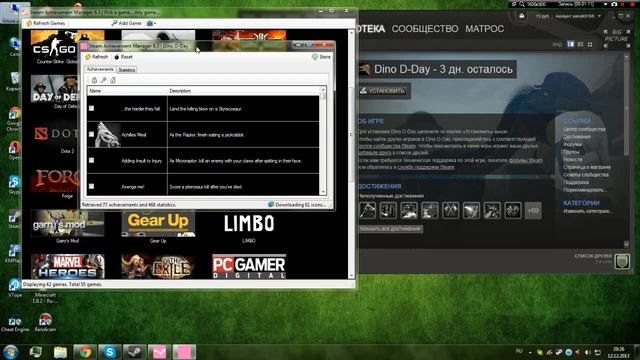Click 'Downloading 61 icons...' in the status bar

[297, 204]
